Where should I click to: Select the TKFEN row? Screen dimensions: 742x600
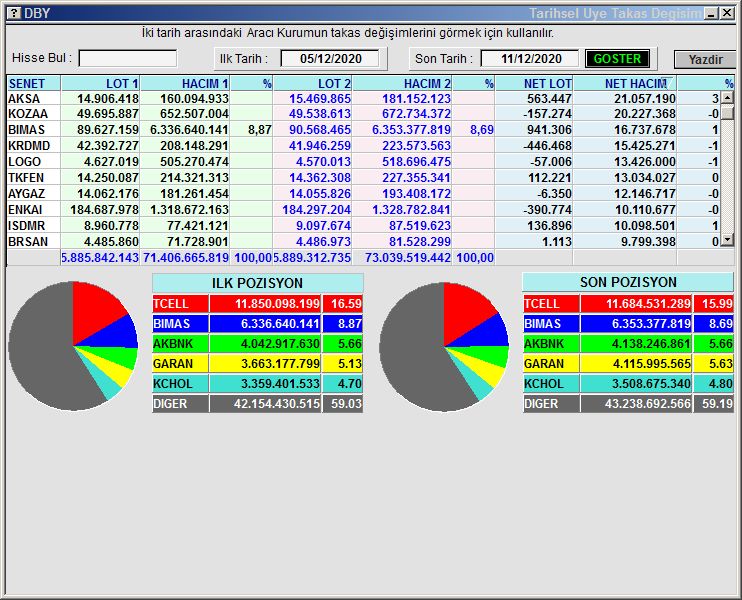363,178
